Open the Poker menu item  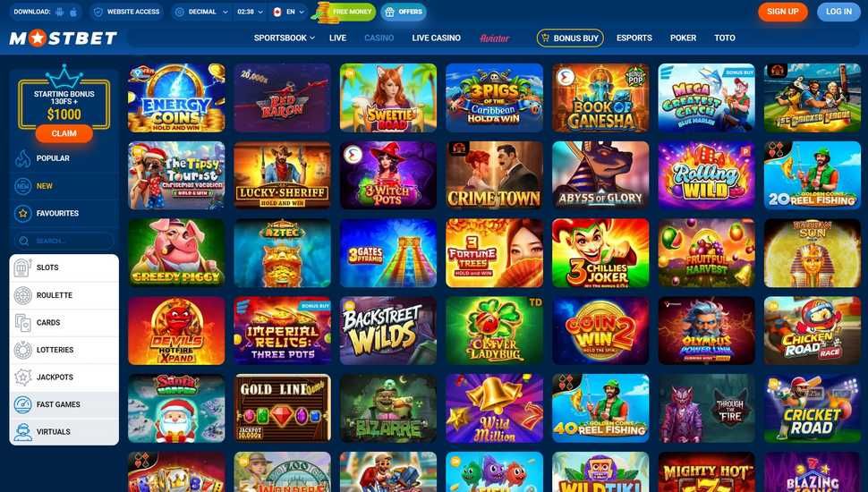[683, 38]
